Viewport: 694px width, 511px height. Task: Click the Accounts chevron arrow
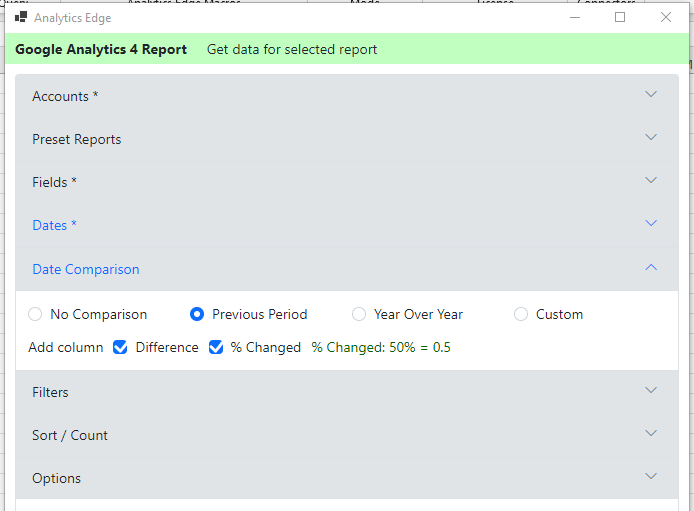(651, 94)
